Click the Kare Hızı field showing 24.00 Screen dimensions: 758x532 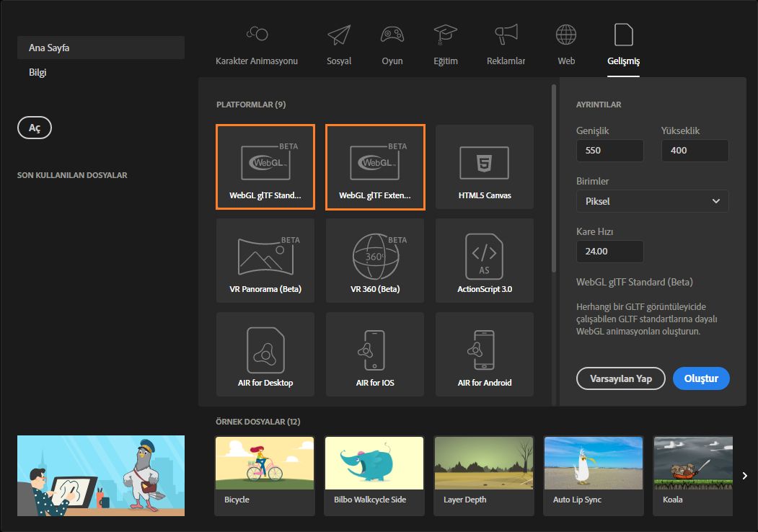pyautogui.click(x=609, y=252)
